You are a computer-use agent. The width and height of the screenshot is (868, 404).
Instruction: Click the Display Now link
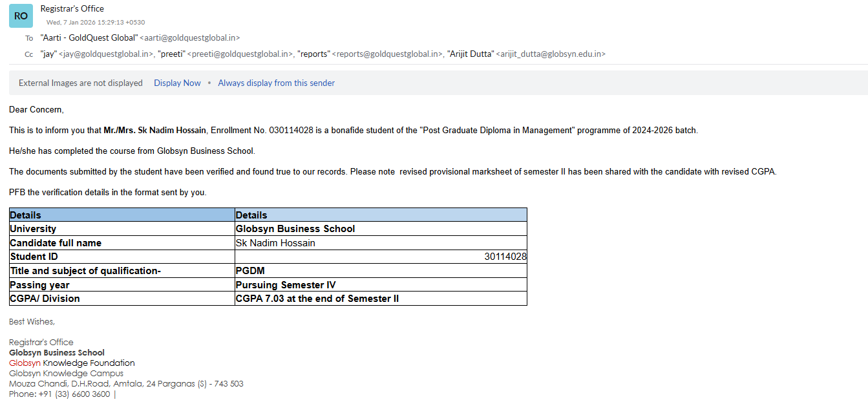[177, 83]
